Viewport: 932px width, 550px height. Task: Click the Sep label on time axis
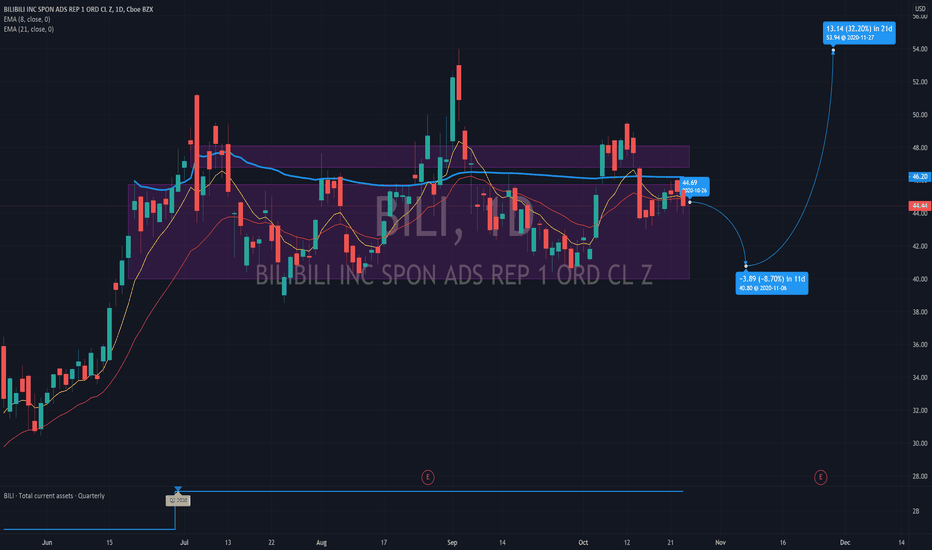click(452, 542)
